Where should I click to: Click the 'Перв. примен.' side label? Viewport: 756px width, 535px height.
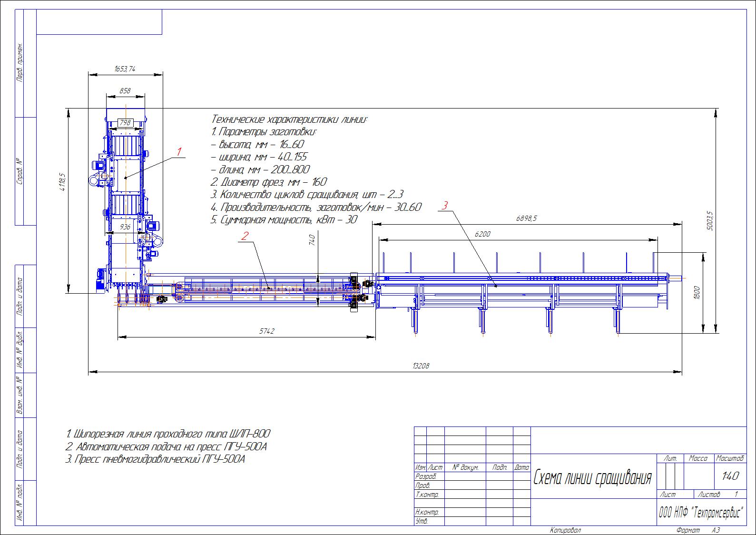click(20, 63)
